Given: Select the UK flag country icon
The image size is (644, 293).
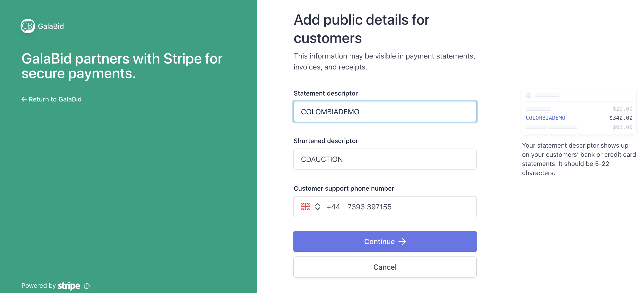Looking at the screenshot, I should (x=305, y=207).
